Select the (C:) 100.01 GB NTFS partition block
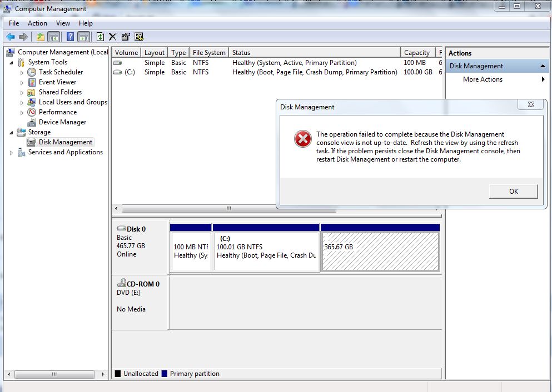This screenshot has width=552, height=392. tap(266, 252)
